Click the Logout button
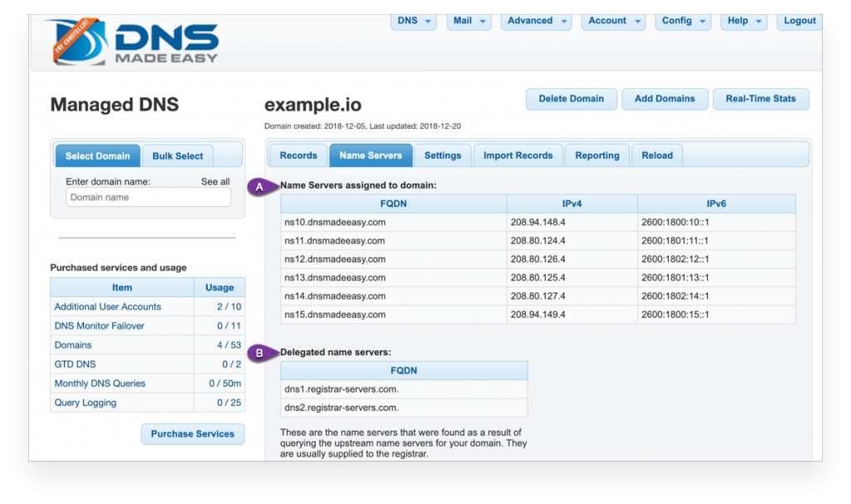851x504 pixels. coord(799,22)
